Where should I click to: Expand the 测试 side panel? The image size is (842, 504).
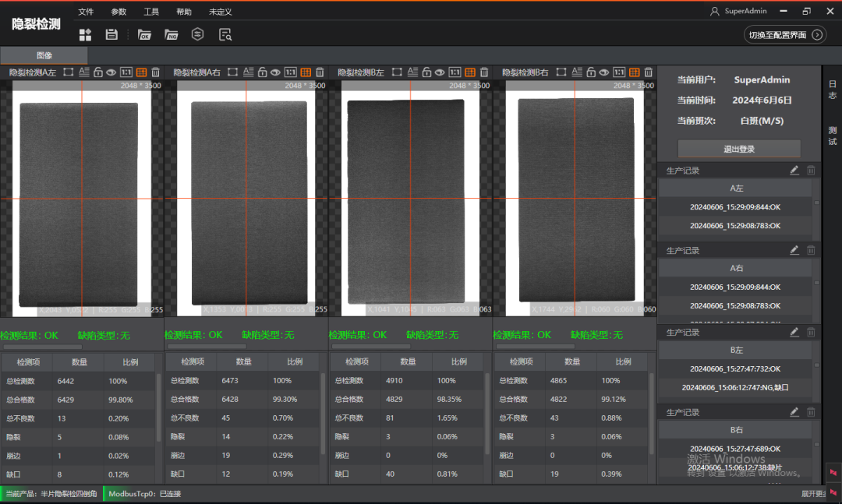click(832, 136)
